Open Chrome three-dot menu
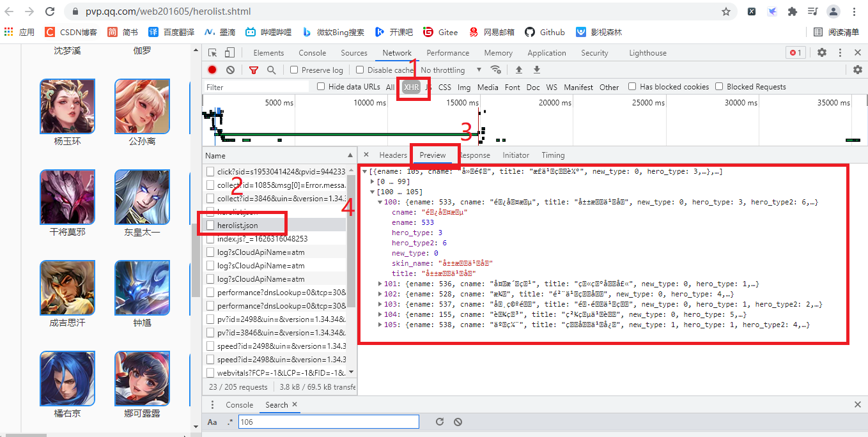Viewport: 868px width, 437px height. (x=855, y=11)
